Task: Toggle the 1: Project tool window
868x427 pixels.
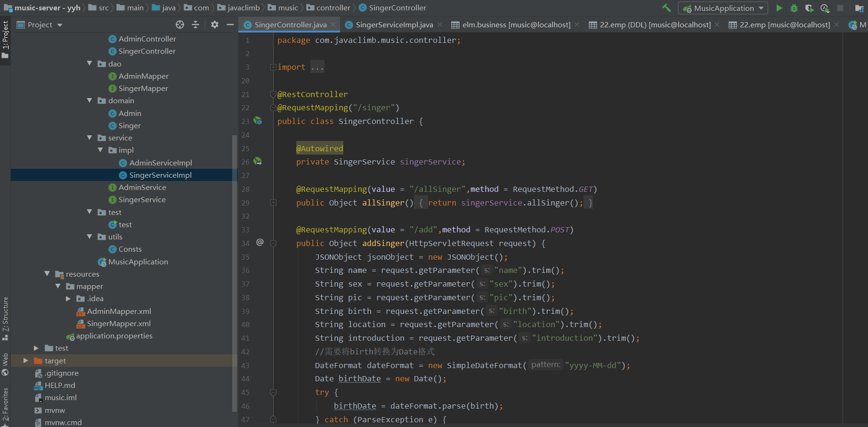Action: pyautogui.click(x=5, y=40)
